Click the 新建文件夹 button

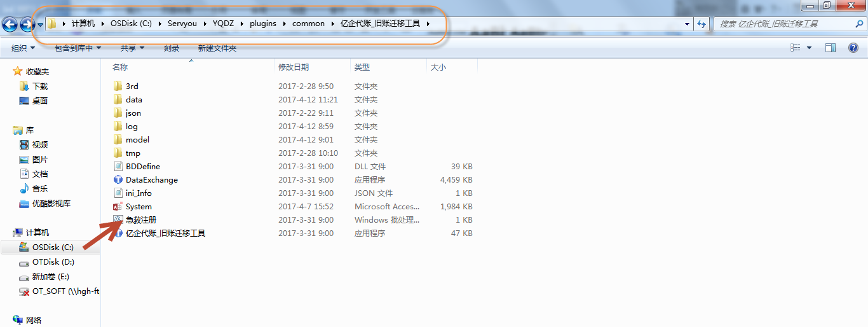coord(217,48)
